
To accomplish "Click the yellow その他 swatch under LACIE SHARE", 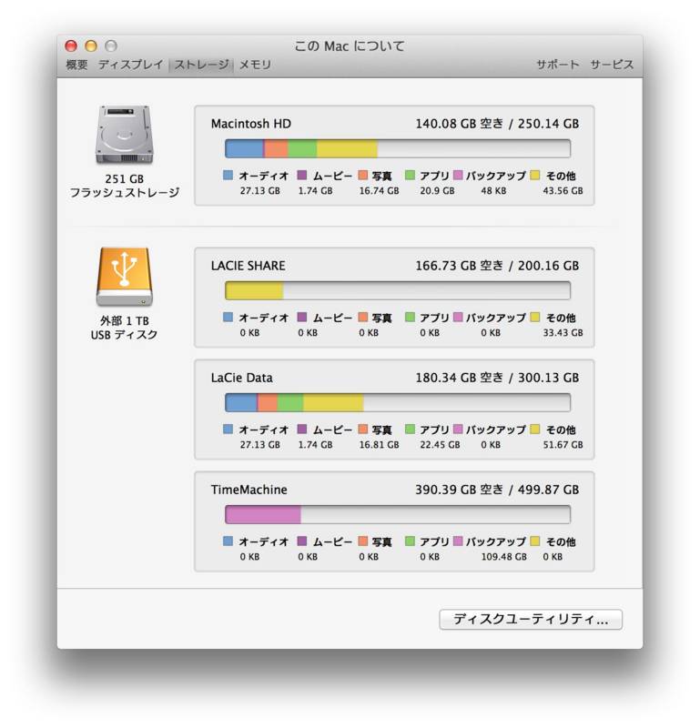I will click(x=534, y=317).
